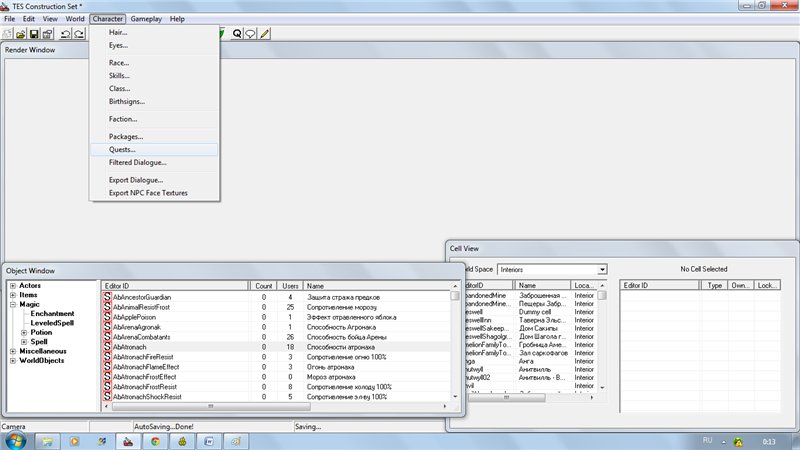Open the World menu
This screenshot has width=800, height=450.
[74, 19]
